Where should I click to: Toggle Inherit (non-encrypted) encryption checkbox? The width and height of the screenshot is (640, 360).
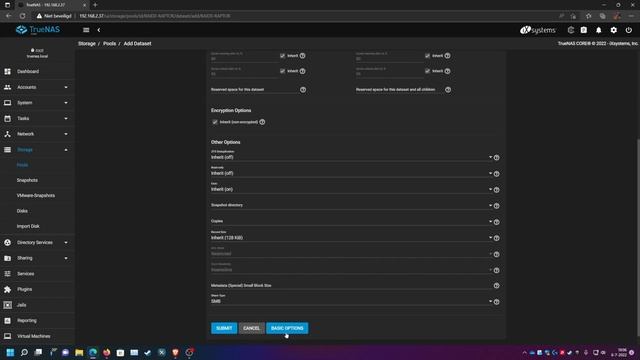[215, 122]
